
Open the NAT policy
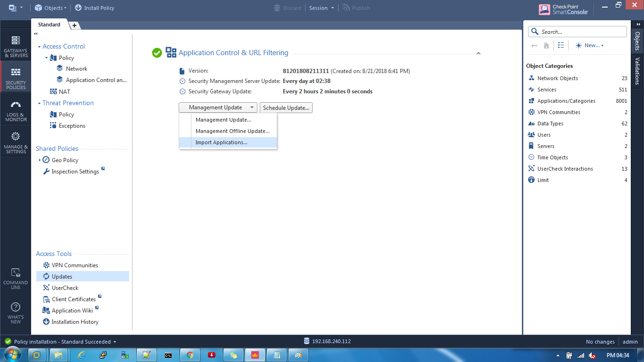coord(60,91)
